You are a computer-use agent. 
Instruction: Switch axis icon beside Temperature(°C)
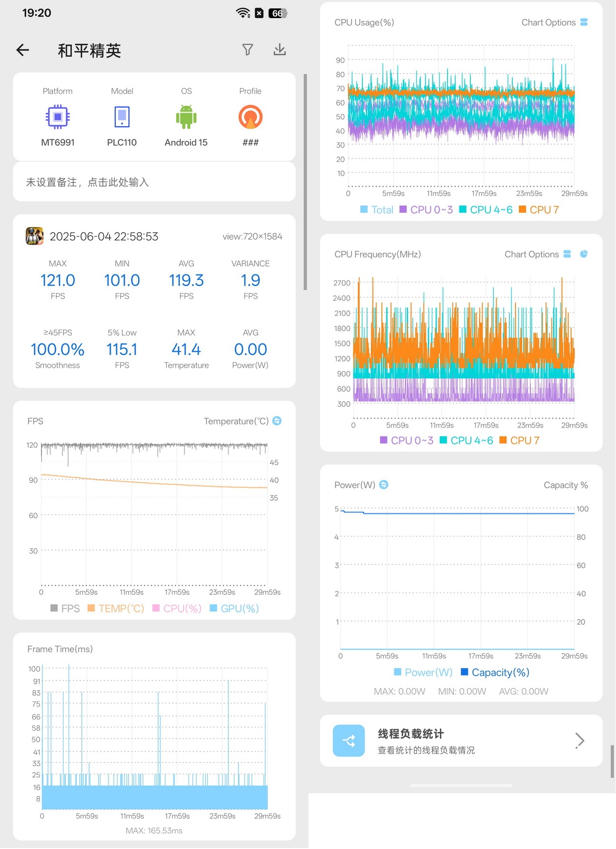[x=277, y=421]
